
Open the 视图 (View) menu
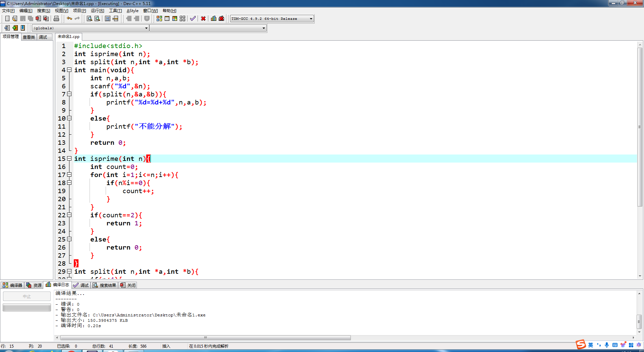coord(61,11)
